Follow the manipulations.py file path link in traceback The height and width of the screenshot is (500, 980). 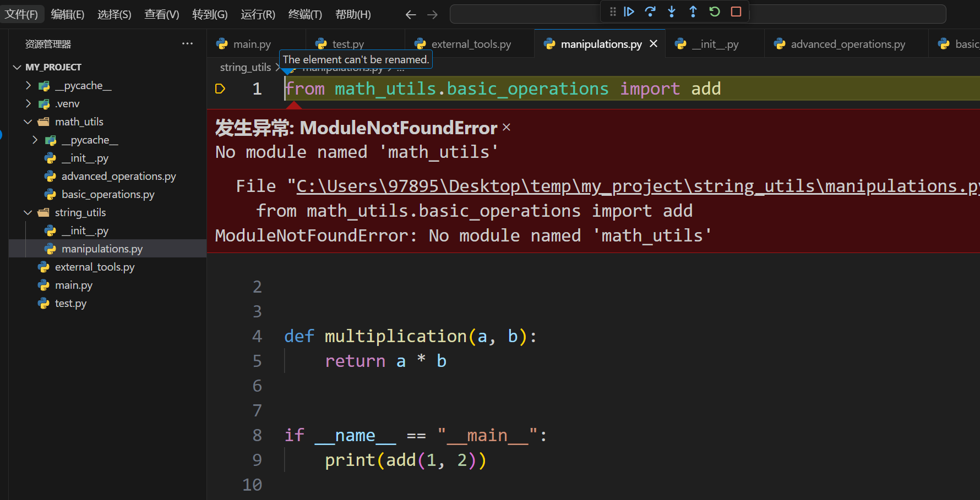click(638, 186)
